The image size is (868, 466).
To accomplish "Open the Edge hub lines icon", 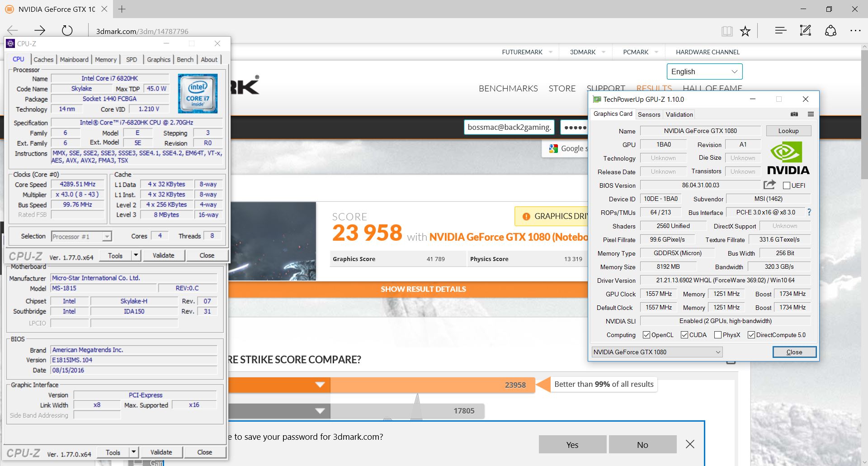I will click(780, 30).
